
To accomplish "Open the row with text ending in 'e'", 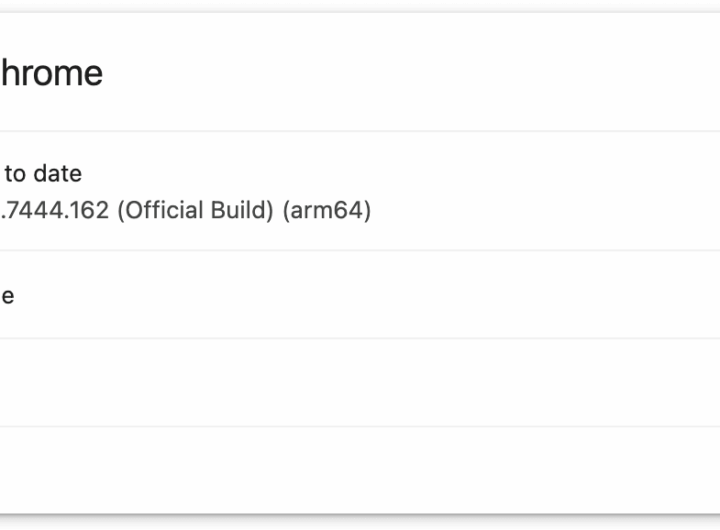I will [x=8, y=295].
